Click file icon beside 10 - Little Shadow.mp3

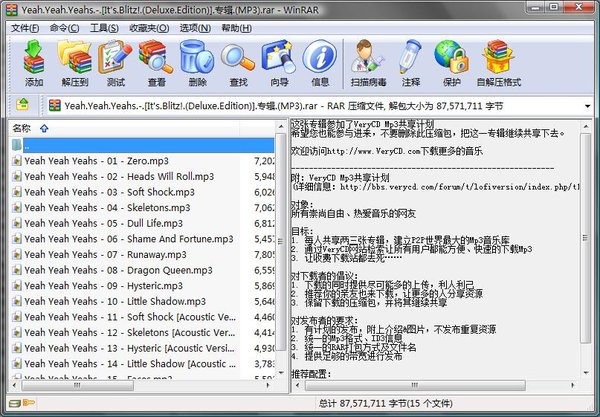tap(16, 301)
